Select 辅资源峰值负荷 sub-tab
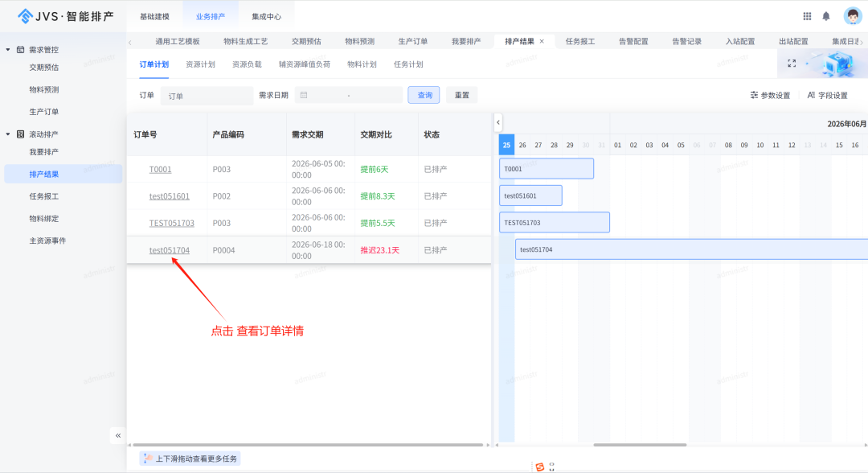Image resolution: width=868 pixels, height=473 pixels. point(305,64)
